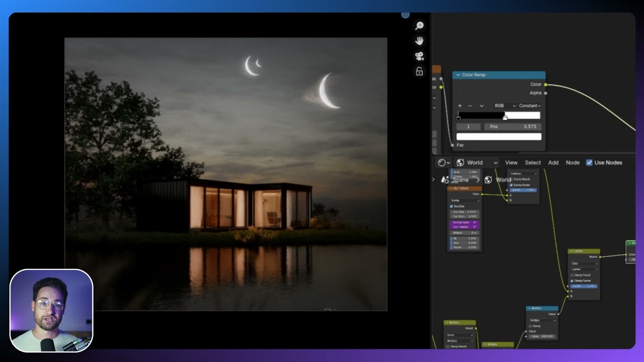Open the Node menu
The image size is (644, 362).
pos(573,163)
